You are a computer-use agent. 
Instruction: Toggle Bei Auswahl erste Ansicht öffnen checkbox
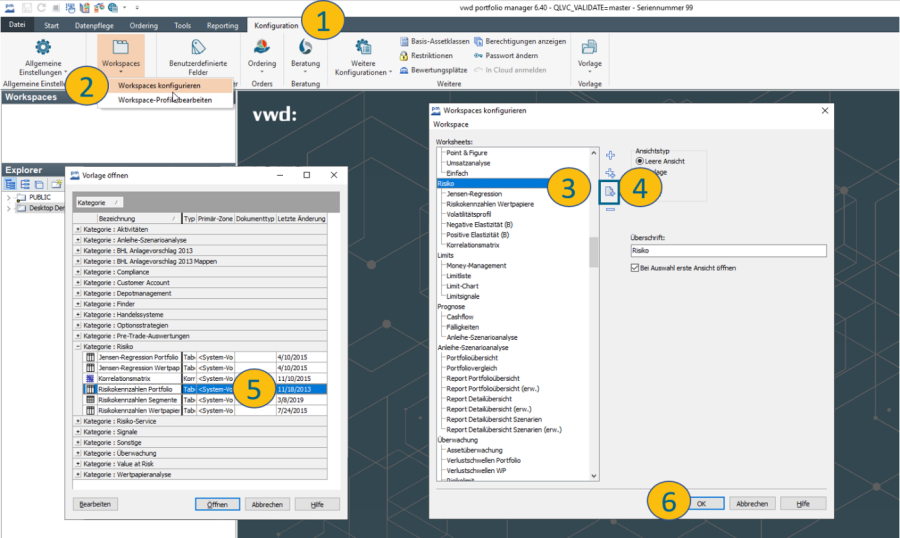pyautogui.click(x=635, y=268)
